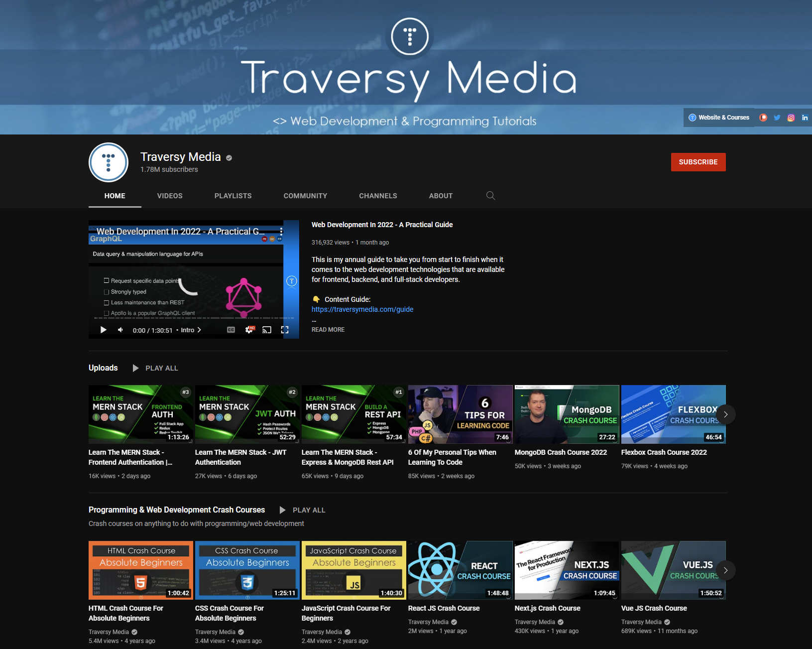The image size is (812, 649).
Task: Open CSS Crash Course thumbnail
Action: coord(247,570)
